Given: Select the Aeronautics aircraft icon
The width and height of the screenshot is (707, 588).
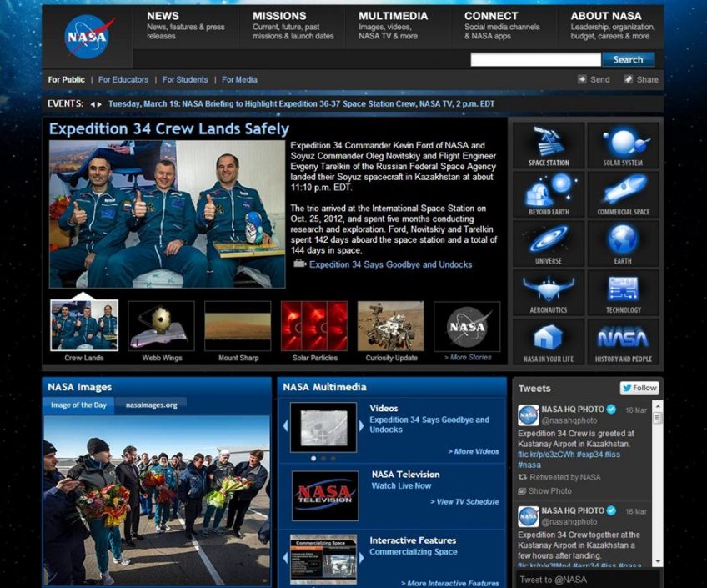Looking at the screenshot, I should point(548,292).
